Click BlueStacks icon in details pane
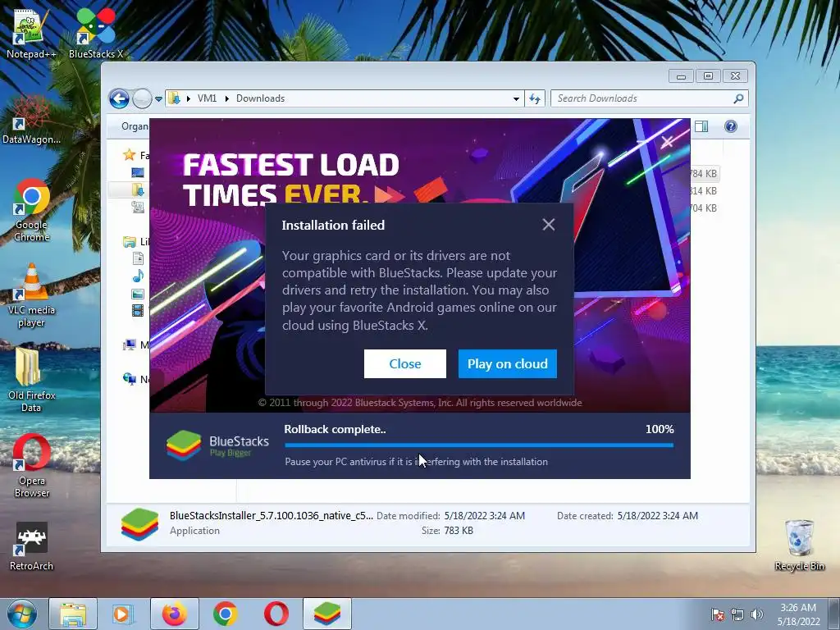 coord(139,524)
